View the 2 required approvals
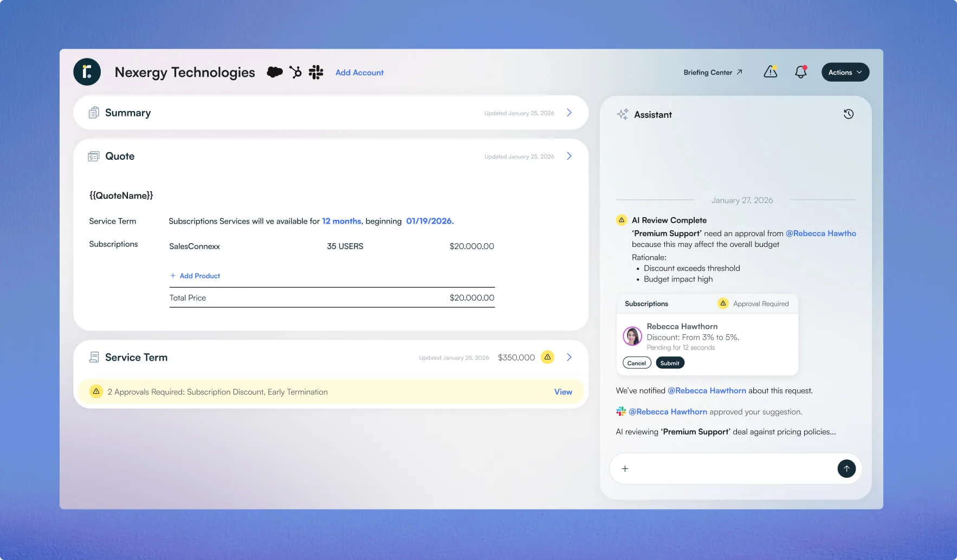957x560 pixels. [x=563, y=392]
